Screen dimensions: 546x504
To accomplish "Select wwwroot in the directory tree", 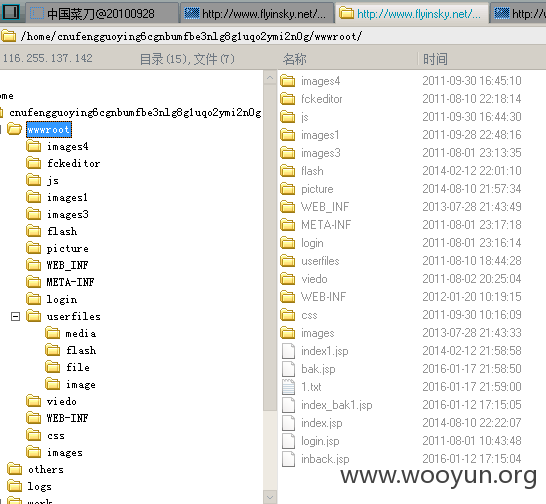I will point(49,130).
